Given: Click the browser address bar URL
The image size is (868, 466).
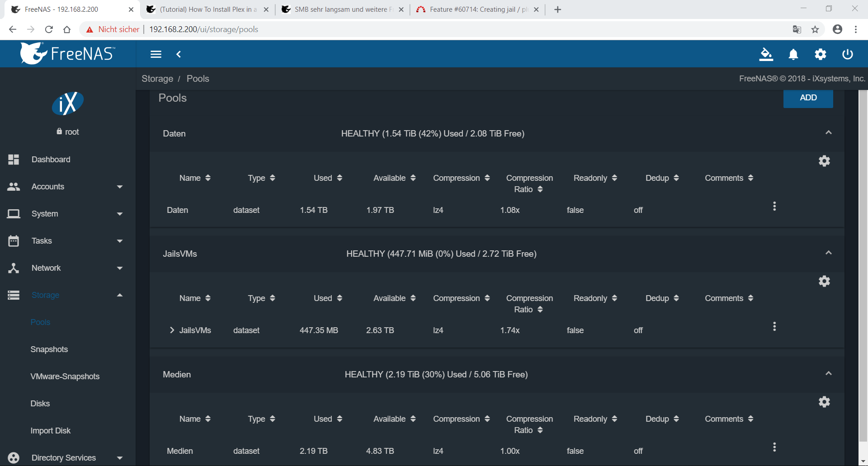Looking at the screenshot, I should pyautogui.click(x=203, y=29).
